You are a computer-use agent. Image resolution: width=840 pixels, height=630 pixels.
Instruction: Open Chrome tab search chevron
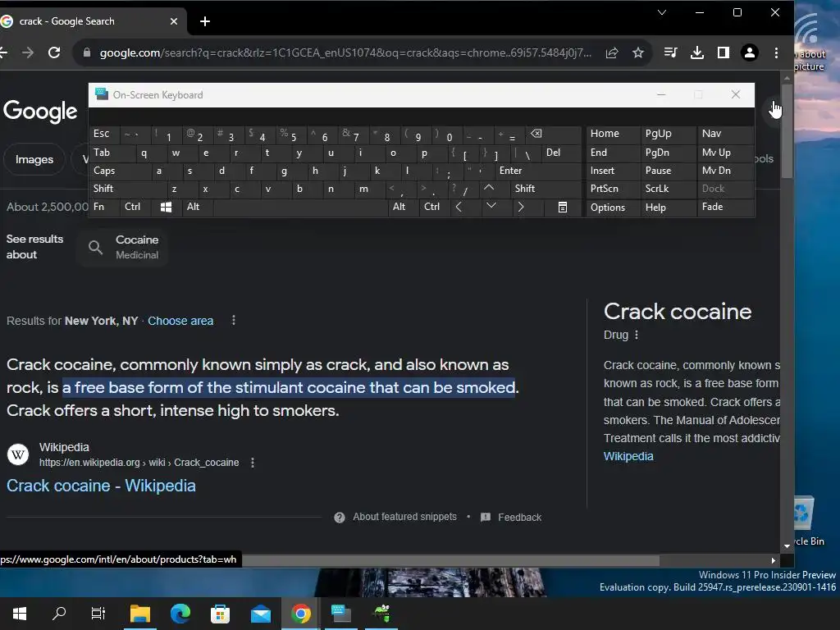click(x=662, y=12)
